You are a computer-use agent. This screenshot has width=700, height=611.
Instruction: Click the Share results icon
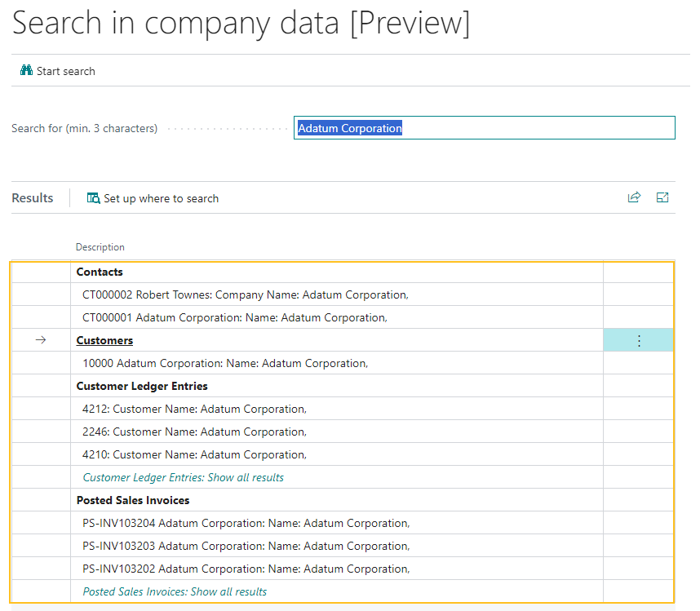(634, 197)
